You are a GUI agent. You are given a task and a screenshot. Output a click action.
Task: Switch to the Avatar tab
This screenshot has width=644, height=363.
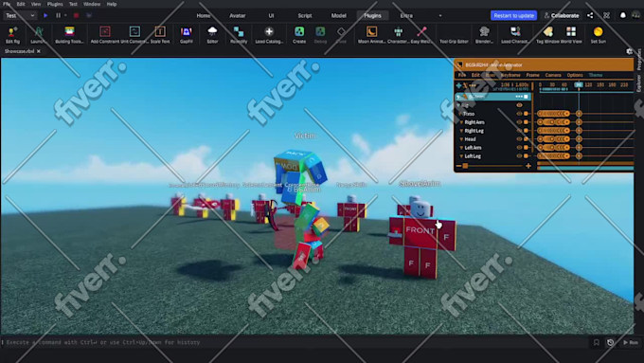[x=238, y=15]
